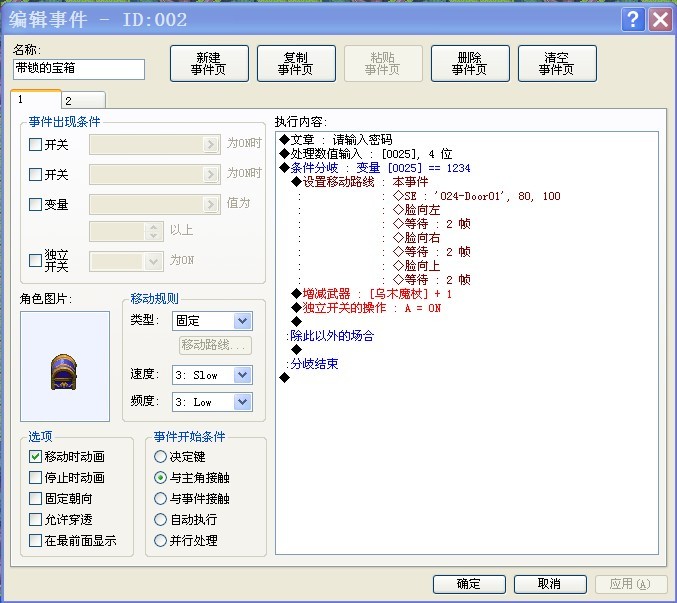Screen dimensions: 677x603
Task: Click the 文章：请输入密码 command line
Action: pyautogui.click(x=336, y=139)
